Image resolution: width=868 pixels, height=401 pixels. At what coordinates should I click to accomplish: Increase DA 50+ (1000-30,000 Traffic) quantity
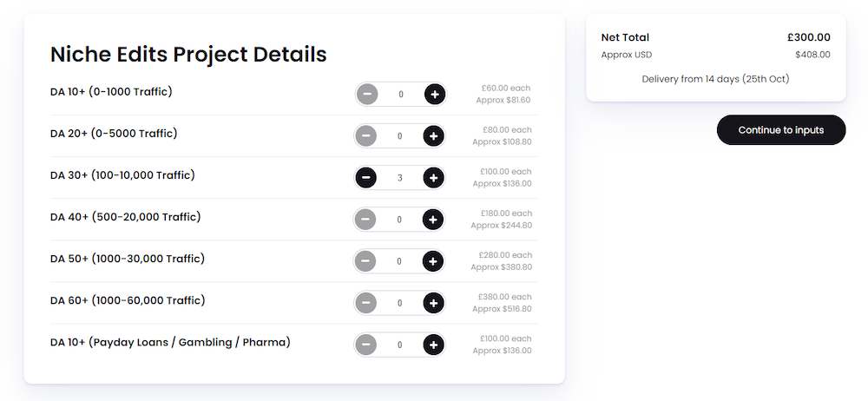click(433, 261)
